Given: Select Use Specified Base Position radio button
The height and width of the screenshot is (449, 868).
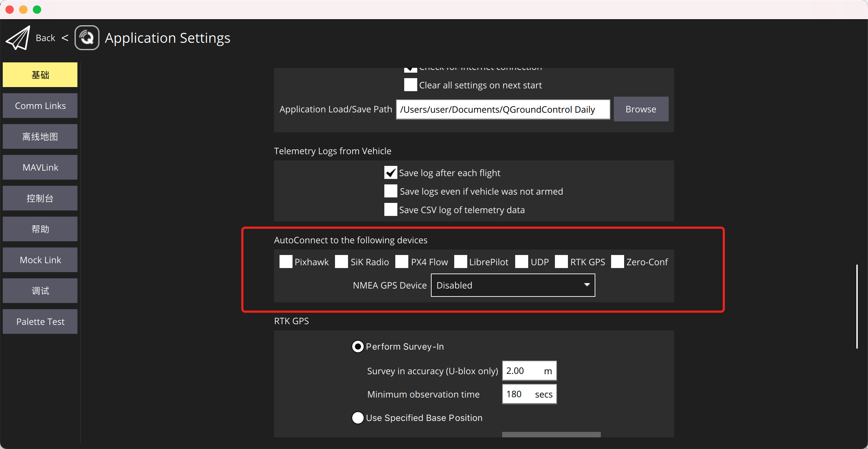Looking at the screenshot, I should coord(358,418).
